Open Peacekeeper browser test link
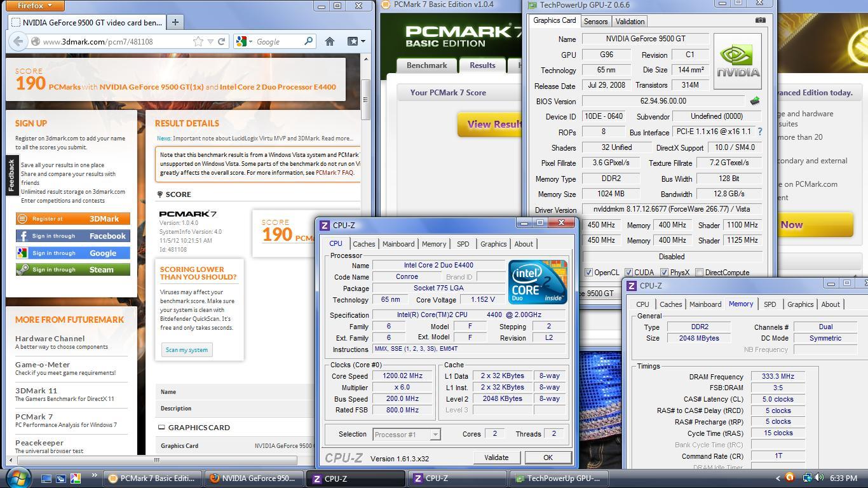The image size is (868, 488). 39,442
